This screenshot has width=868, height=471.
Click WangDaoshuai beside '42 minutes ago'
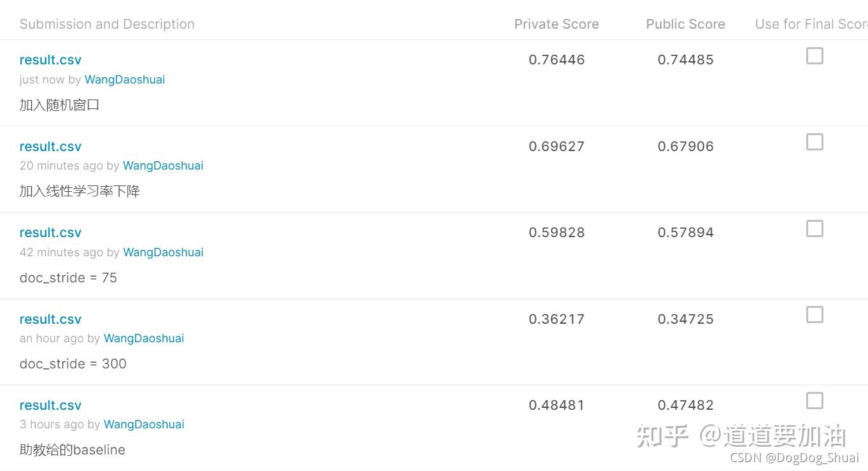point(163,252)
